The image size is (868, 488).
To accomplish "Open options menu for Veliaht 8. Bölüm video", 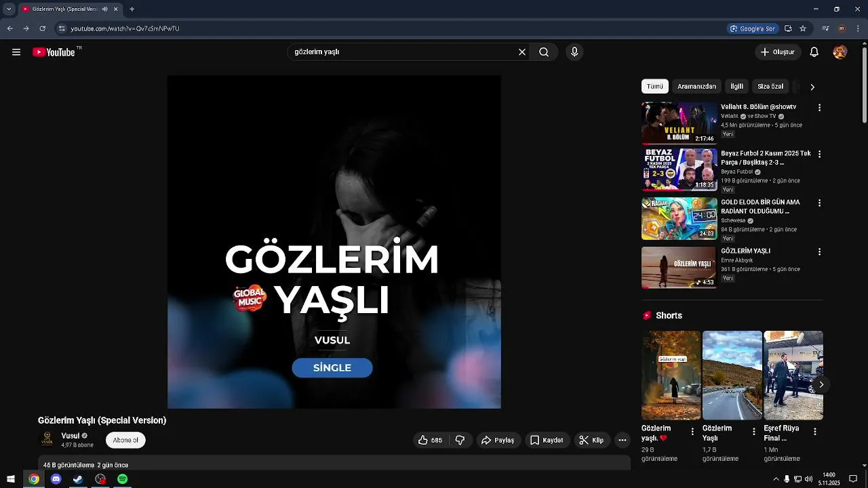I will click(x=819, y=108).
